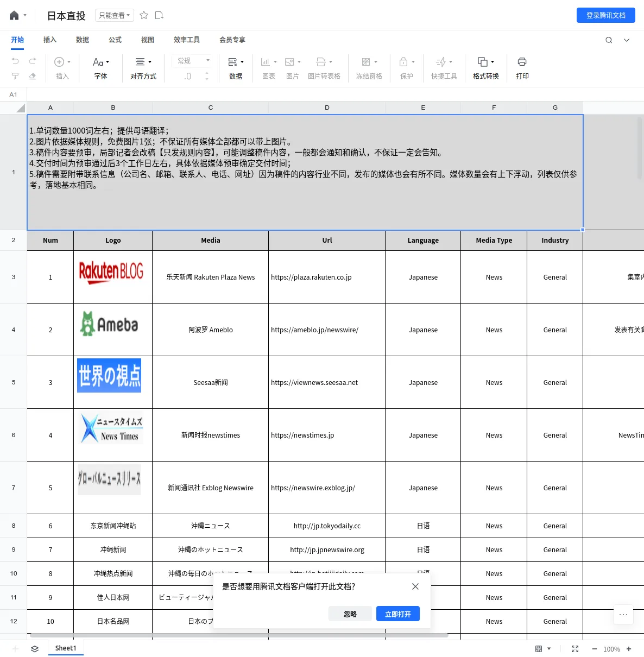Switch to the 公式 tab
Viewport: 644px width, 657px height.
(x=115, y=40)
